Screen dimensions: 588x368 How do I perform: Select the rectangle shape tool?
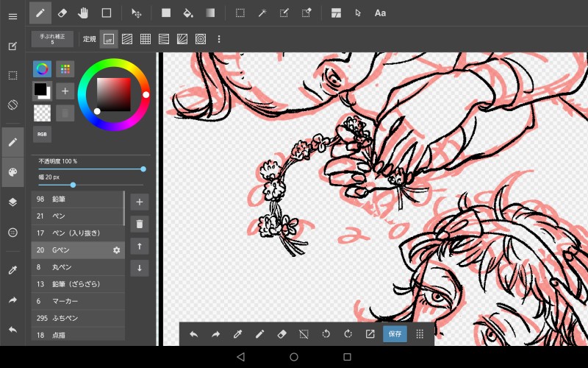pyautogui.click(x=107, y=13)
